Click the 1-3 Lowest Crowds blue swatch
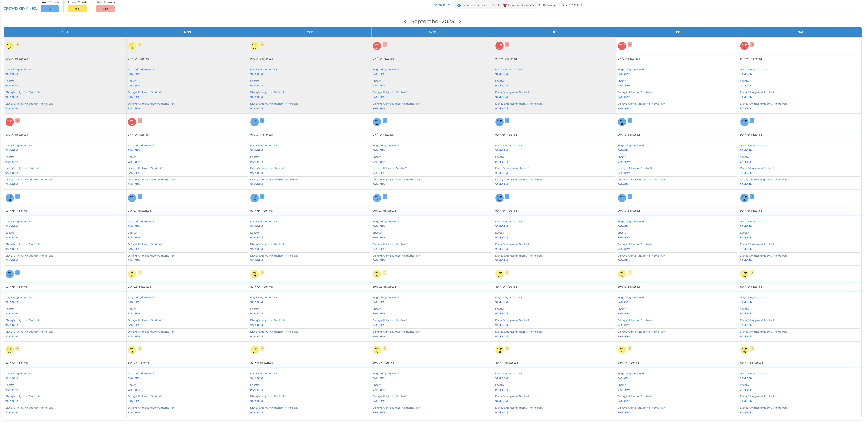 click(50, 9)
